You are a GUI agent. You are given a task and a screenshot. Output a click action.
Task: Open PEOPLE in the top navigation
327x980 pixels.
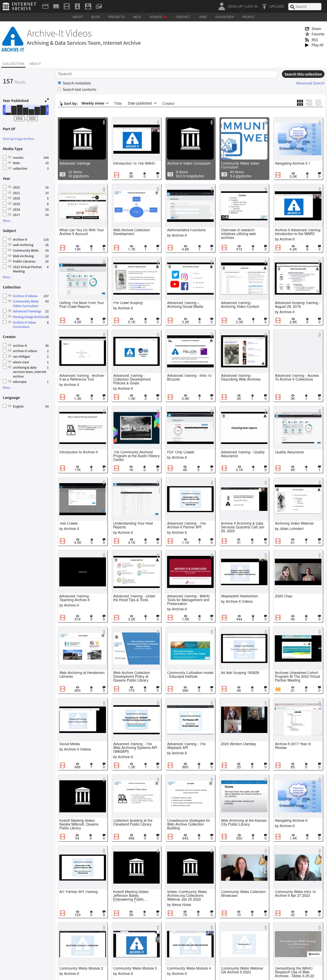[248, 17]
